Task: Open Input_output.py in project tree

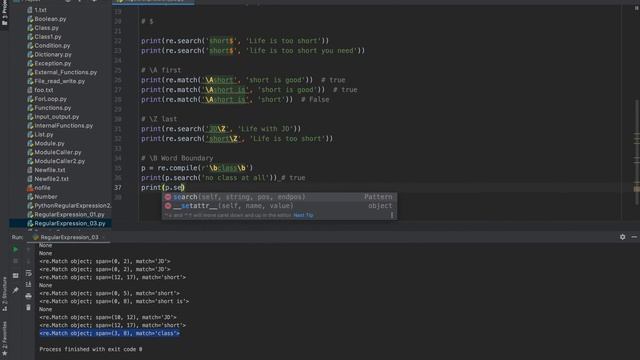Action: pyautogui.click(x=57, y=117)
